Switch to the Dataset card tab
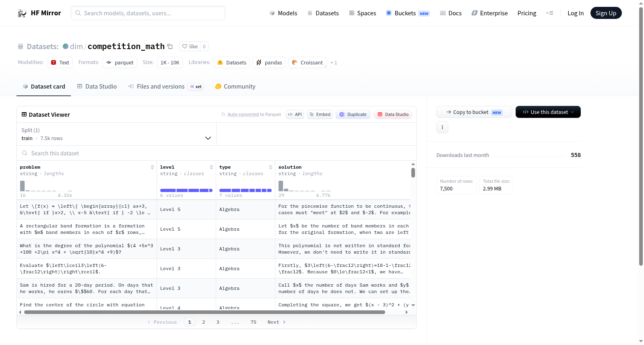 tap(44, 87)
